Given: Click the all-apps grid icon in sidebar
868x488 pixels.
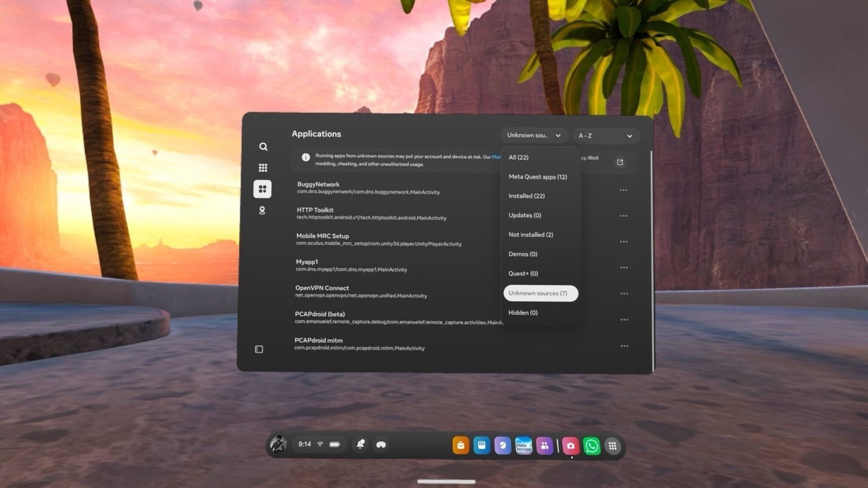Looking at the screenshot, I should 263,168.
